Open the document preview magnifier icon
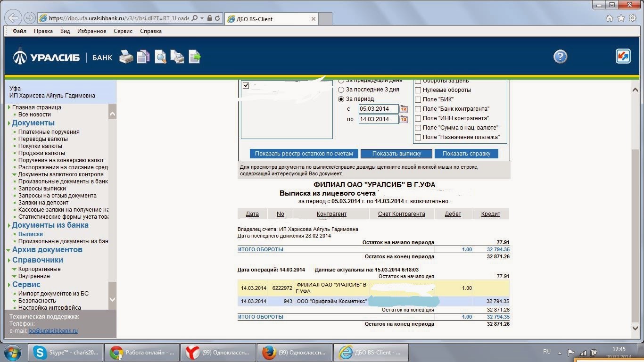 (x=160, y=57)
